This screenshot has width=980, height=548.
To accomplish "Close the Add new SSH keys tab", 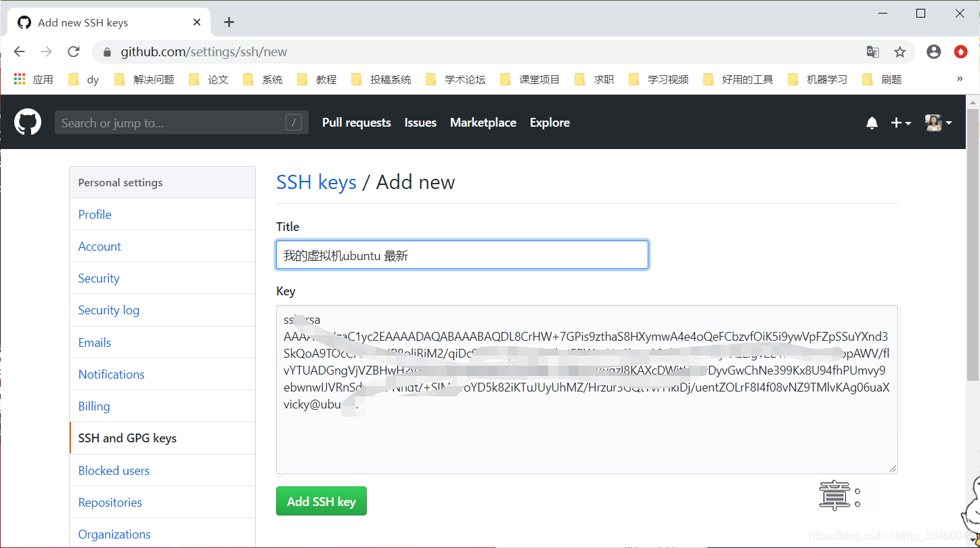I will coord(197,22).
